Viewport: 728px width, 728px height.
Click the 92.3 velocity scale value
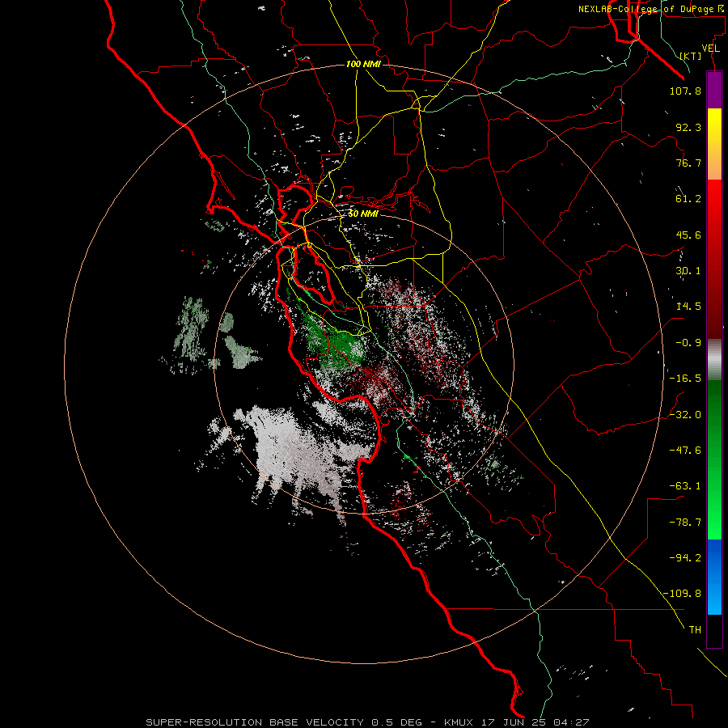688,127
